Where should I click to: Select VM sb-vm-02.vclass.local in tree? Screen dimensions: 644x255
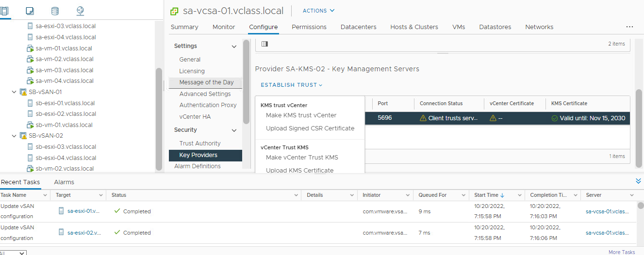[65, 169]
